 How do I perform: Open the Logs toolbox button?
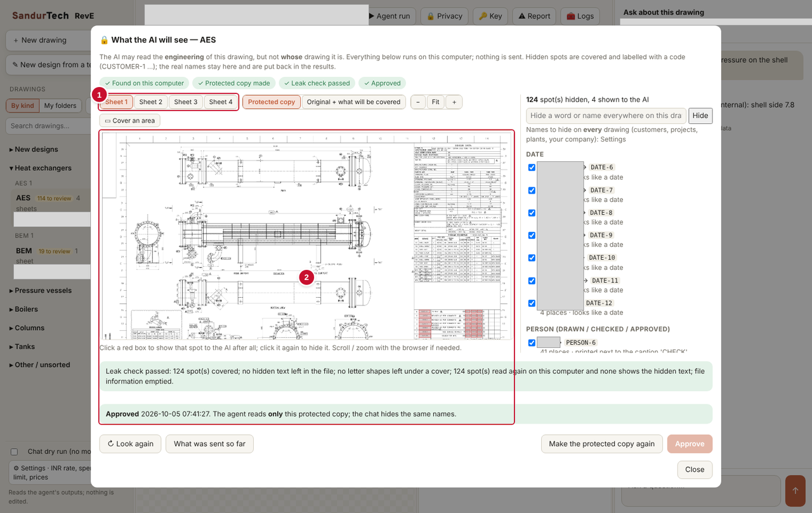click(580, 16)
